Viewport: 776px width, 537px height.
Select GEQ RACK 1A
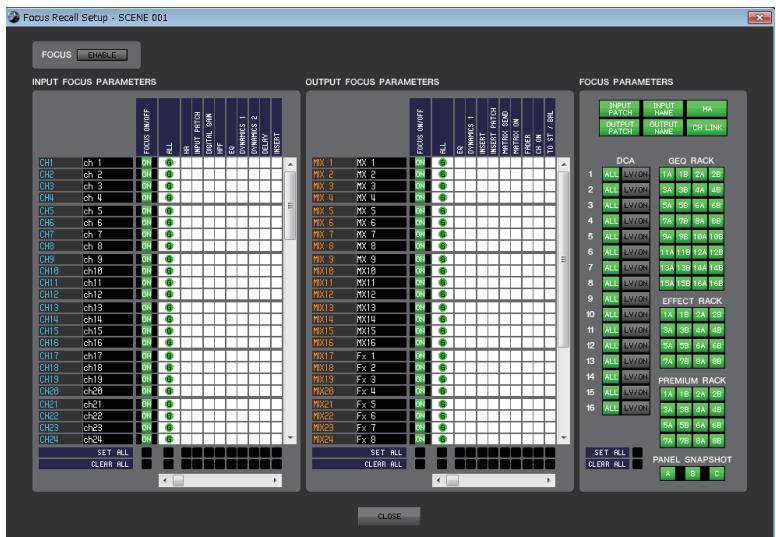[x=668, y=174]
